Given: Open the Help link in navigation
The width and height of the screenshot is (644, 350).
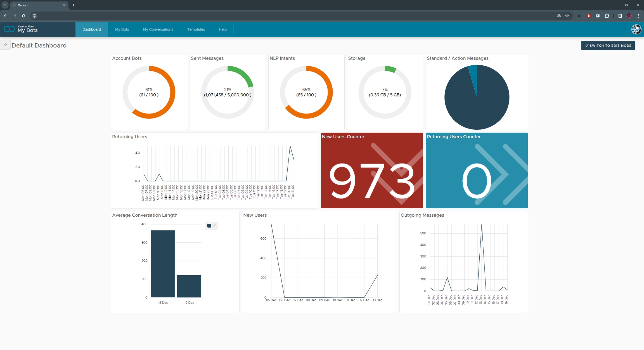Looking at the screenshot, I should pyautogui.click(x=222, y=29).
